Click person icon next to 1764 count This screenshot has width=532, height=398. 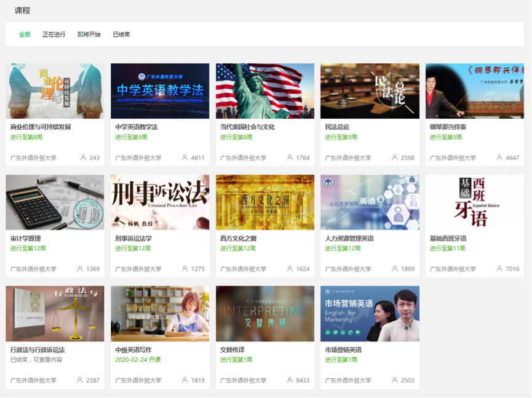(x=290, y=158)
